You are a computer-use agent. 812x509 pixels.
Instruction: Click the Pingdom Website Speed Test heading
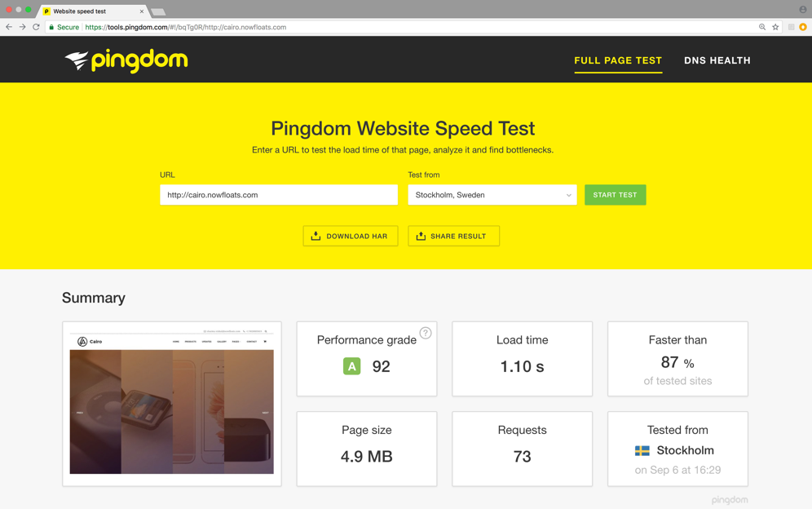pos(403,129)
